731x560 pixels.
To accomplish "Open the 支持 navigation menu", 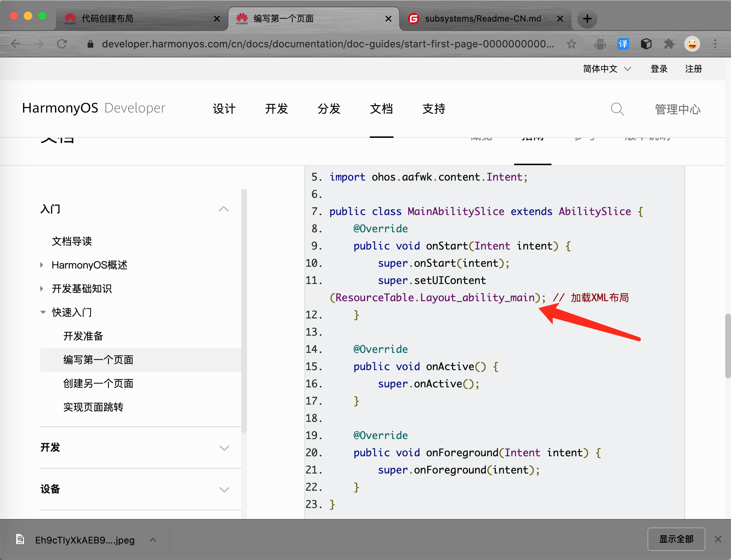I will tap(434, 108).
